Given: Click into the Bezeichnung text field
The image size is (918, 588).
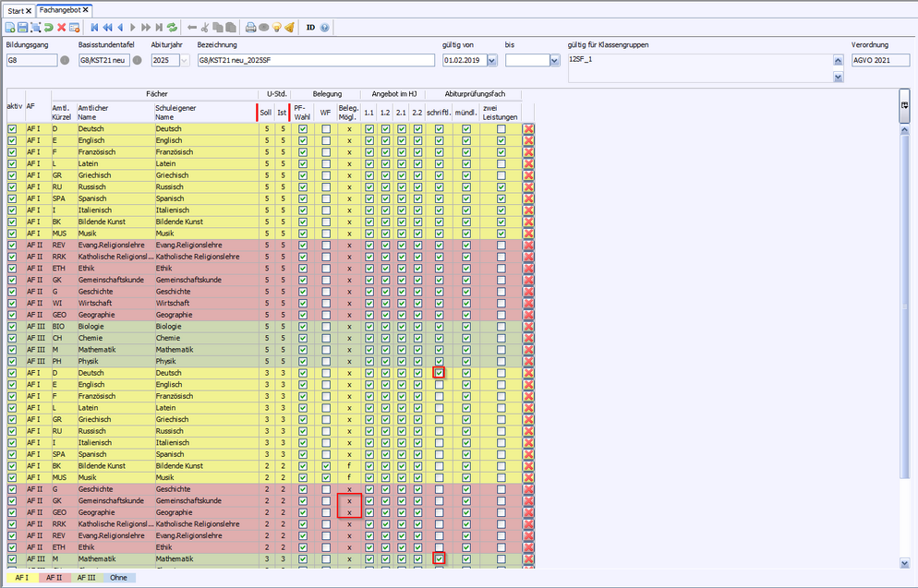Looking at the screenshot, I should pos(315,61).
